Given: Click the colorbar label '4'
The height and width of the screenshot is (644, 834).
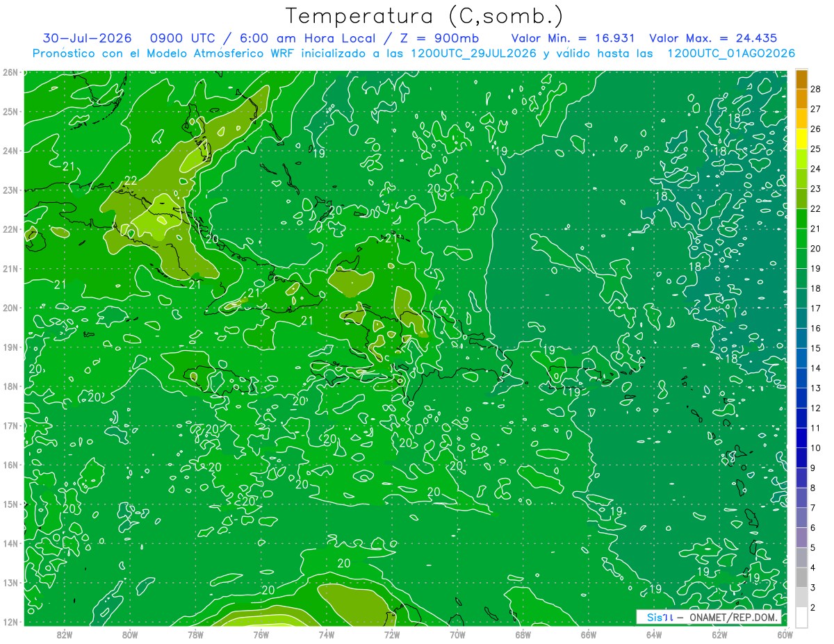Looking at the screenshot, I should (x=813, y=568).
